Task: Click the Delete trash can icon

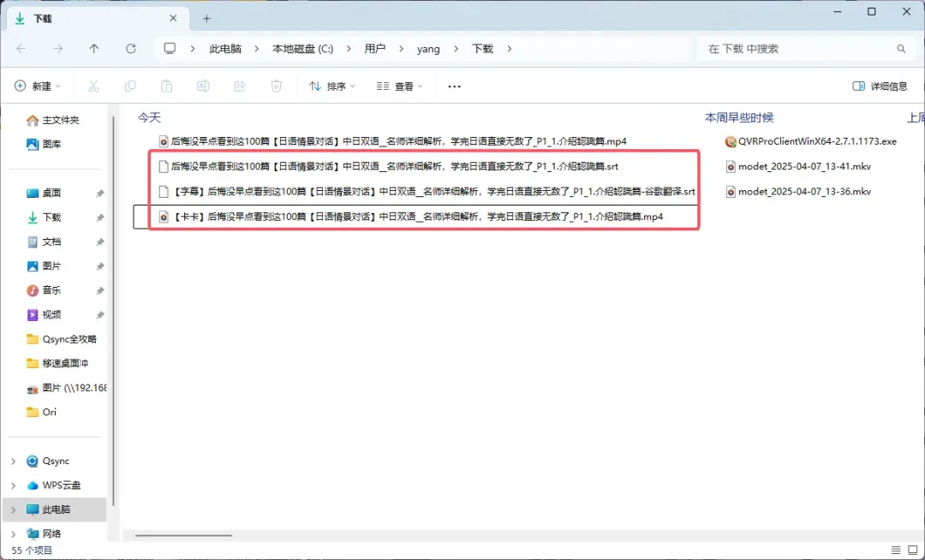Action: [x=277, y=86]
